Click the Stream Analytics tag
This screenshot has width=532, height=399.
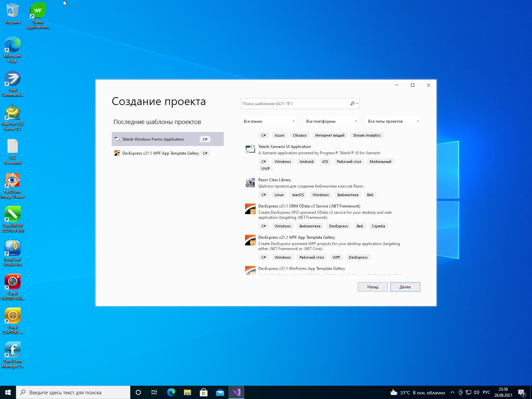coord(367,135)
